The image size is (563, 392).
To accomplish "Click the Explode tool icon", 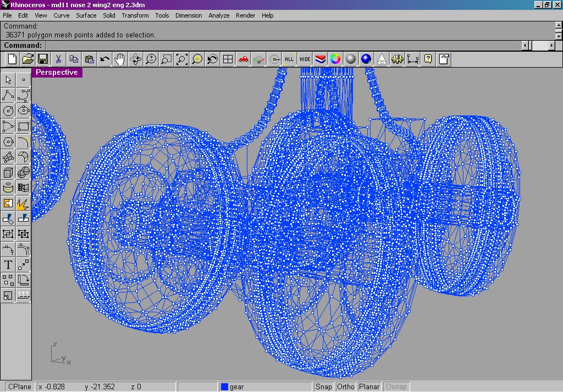I will 23,204.
